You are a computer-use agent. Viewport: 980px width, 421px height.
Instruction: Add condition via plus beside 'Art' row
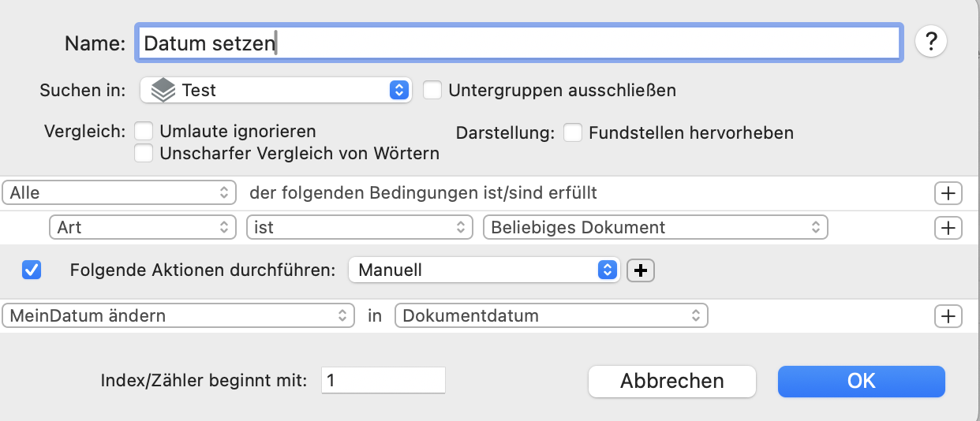(948, 228)
